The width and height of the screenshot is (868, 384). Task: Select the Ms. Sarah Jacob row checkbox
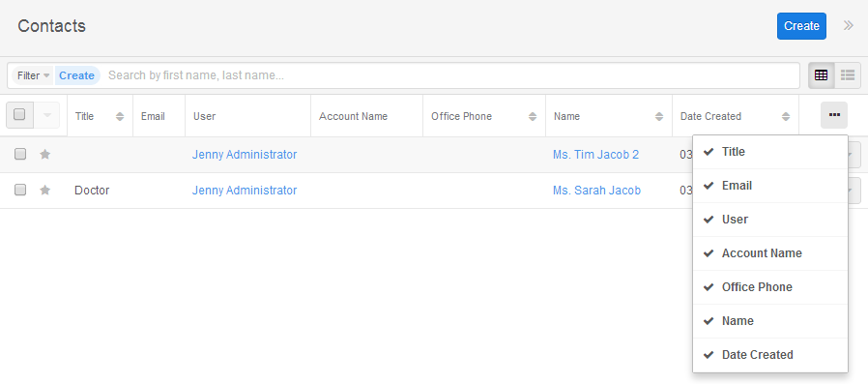pos(20,190)
